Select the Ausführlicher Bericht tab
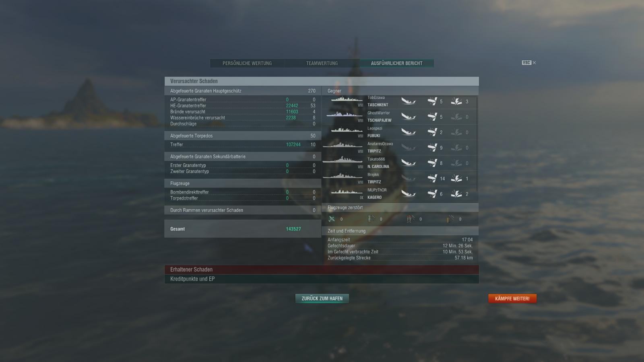644x362 pixels. tap(397, 63)
